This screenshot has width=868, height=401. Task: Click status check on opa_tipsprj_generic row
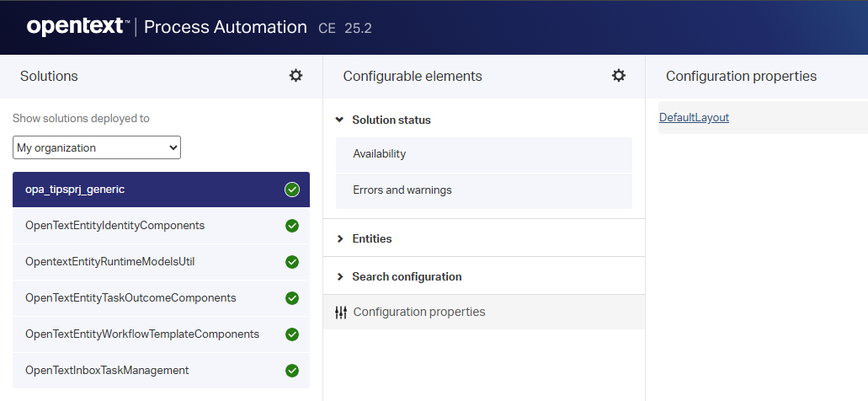click(x=292, y=190)
